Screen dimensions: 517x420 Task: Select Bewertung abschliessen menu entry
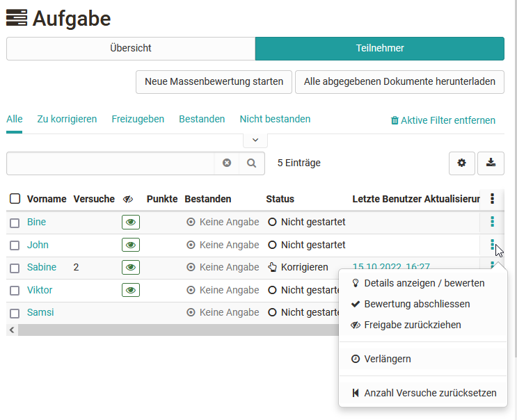coord(416,304)
